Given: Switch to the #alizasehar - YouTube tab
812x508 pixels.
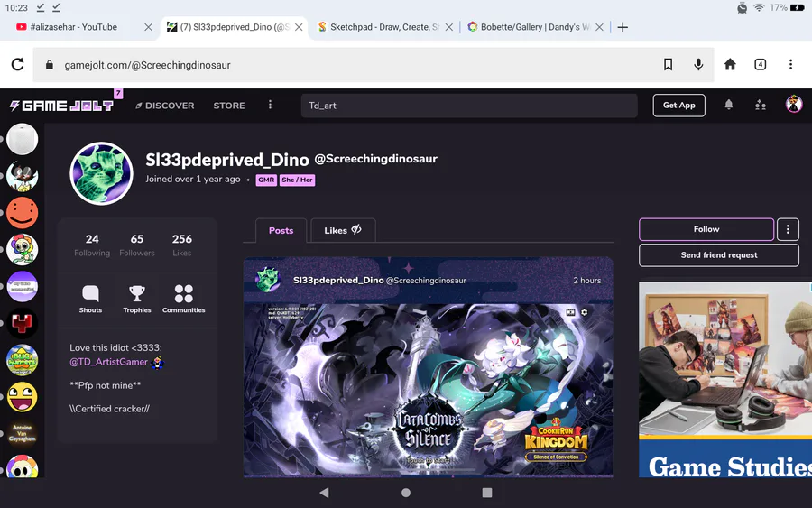Looking at the screenshot, I should pos(74,27).
